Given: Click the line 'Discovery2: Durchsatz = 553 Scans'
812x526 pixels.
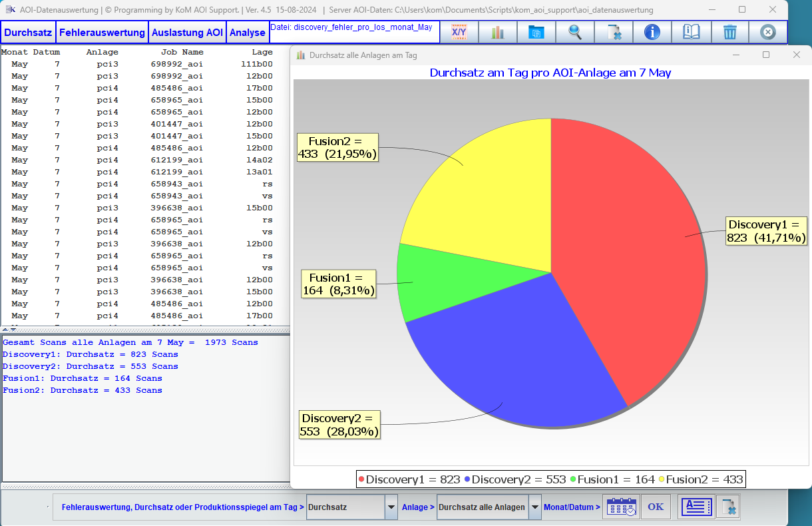Looking at the screenshot, I should [91, 366].
